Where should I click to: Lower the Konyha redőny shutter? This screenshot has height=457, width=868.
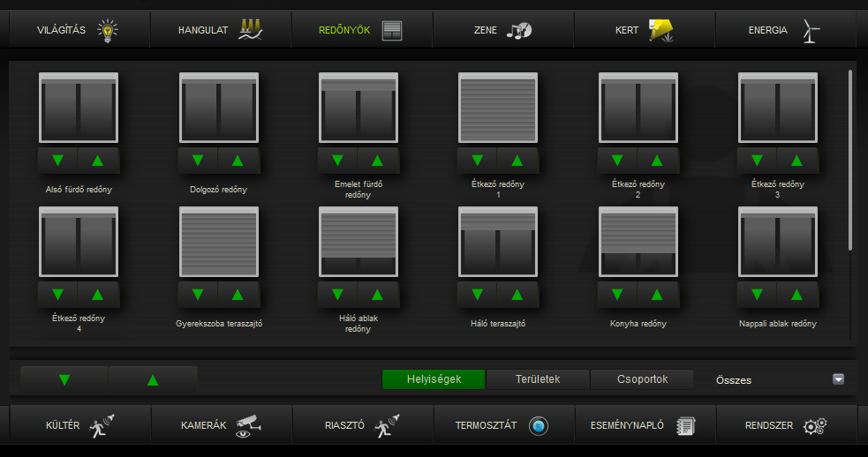coord(617,295)
